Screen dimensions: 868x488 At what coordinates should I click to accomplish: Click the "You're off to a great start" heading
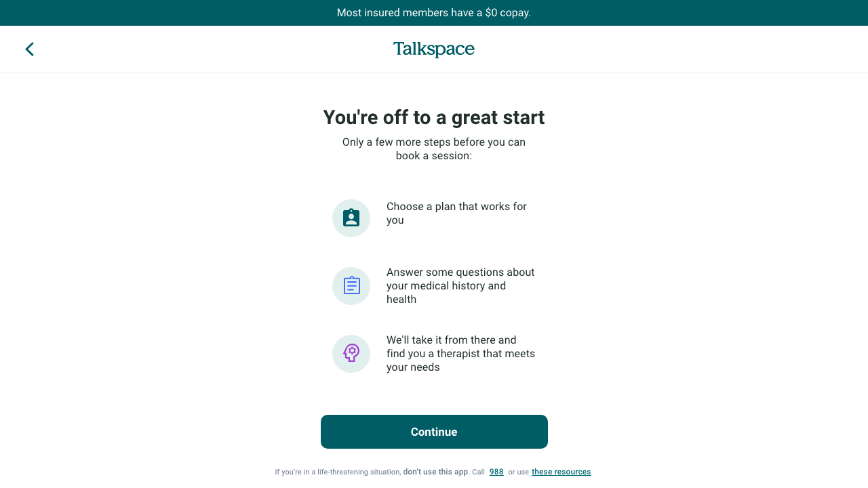tap(433, 117)
